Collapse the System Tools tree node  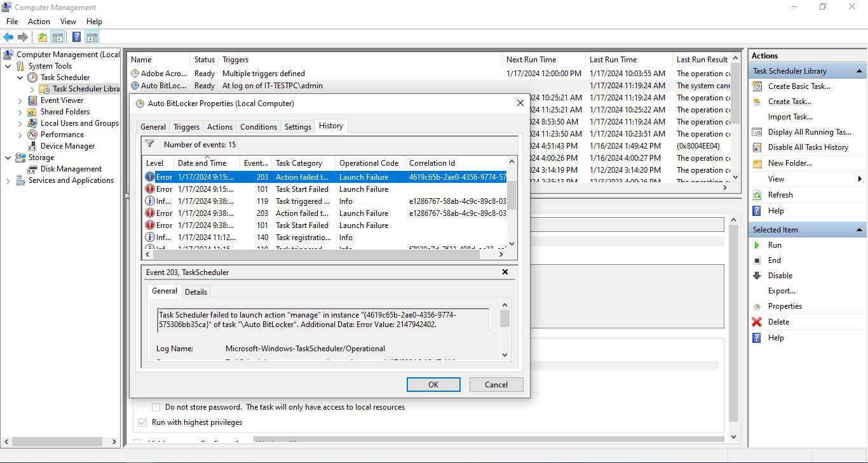(x=8, y=66)
